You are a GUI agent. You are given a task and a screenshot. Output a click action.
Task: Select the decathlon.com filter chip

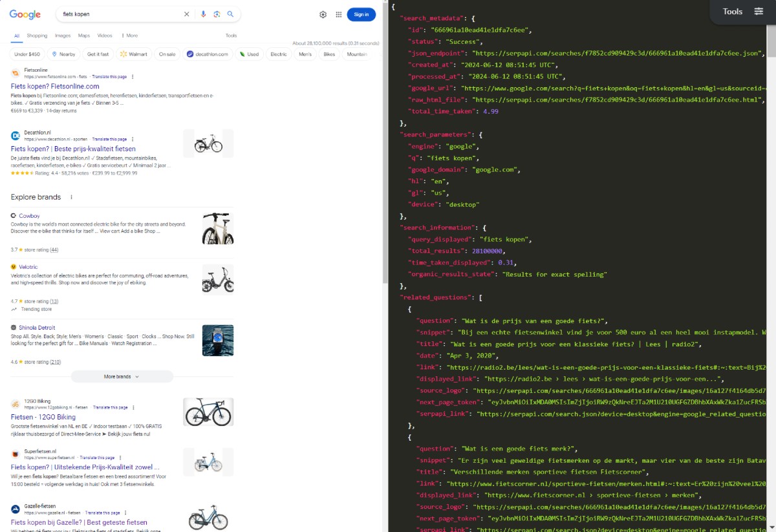tap(208, 54)
